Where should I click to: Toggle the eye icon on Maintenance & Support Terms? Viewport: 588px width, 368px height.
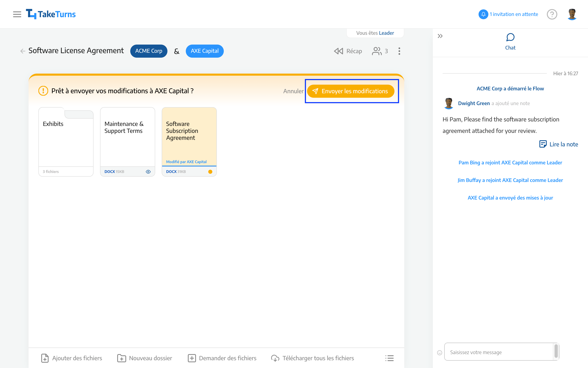click(148, 172)
